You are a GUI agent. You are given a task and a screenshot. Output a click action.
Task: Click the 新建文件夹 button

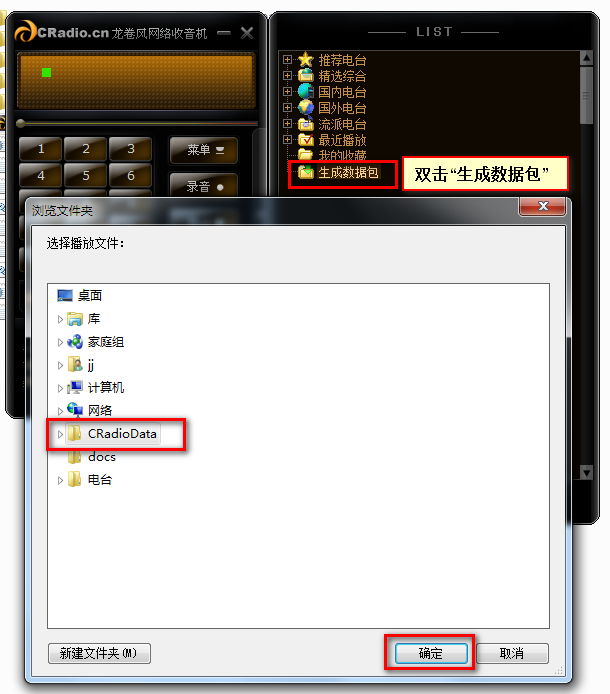click(x=99, y=653)
